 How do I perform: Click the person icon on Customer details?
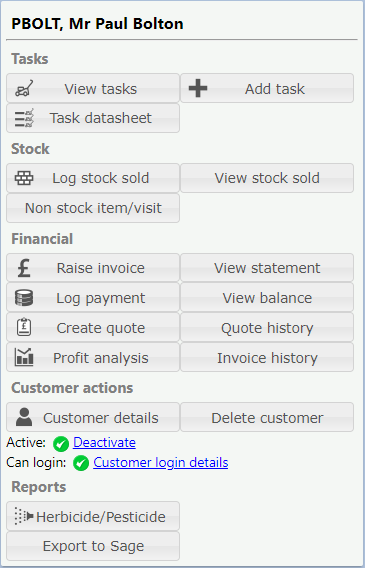pos(24,417)
